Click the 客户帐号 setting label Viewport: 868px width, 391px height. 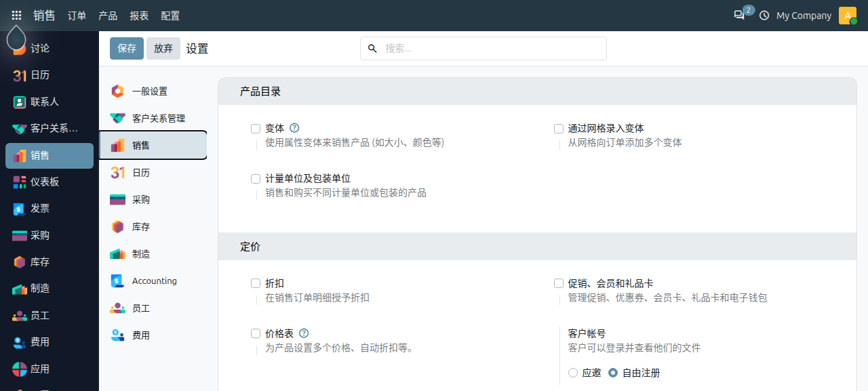coord(587,333)
